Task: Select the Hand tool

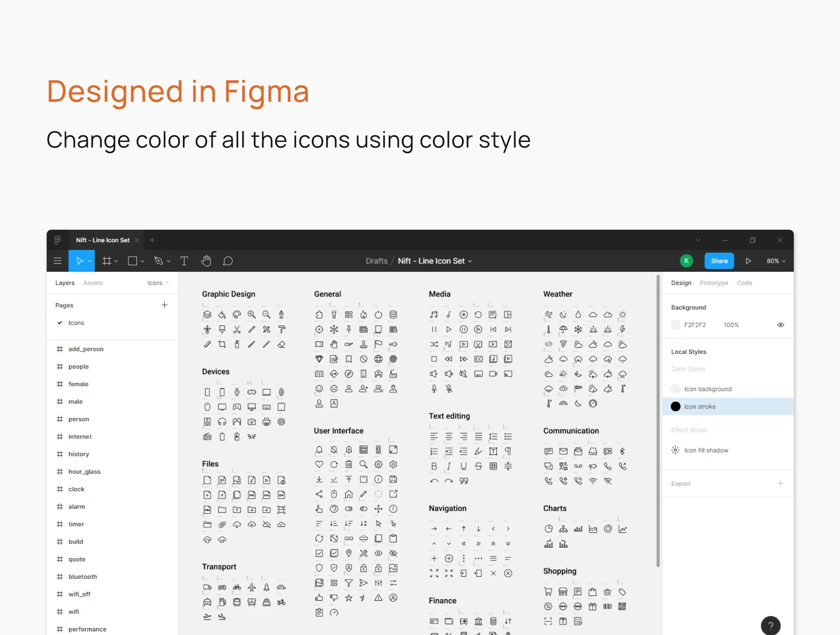Action: pyautogui.click(x=206, y=261)
